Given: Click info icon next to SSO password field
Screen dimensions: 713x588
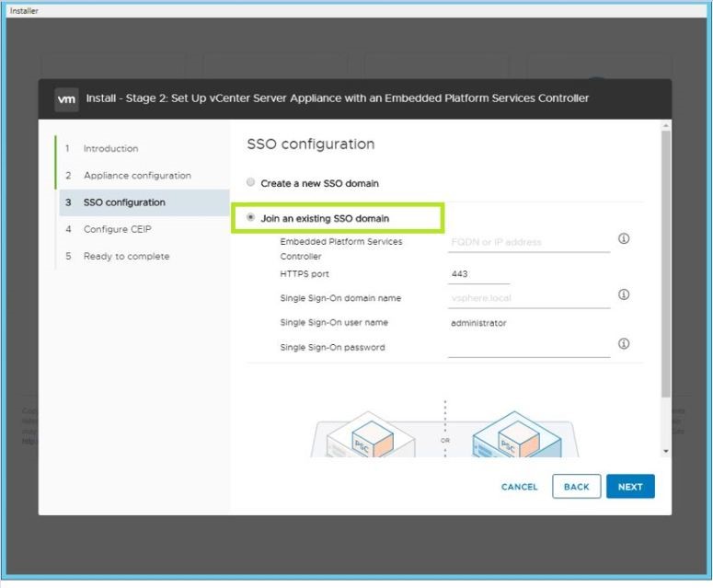Looking at the screenshot, I should point(623,344).
